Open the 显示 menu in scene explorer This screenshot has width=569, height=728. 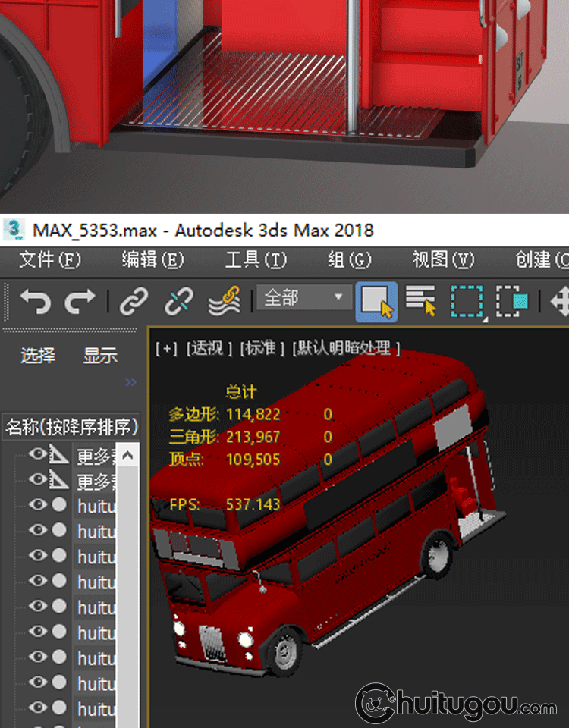[x=100, y=356]
